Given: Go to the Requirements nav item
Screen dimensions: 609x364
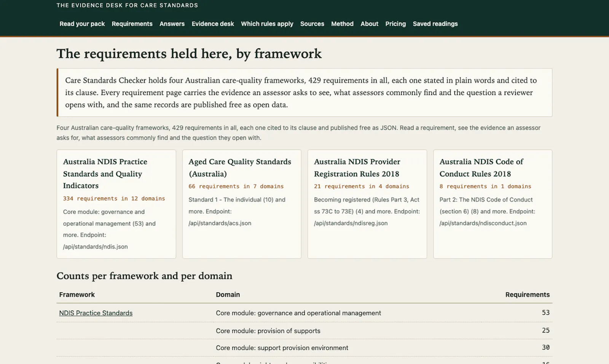Looking at the screenshot, I should (x=132, y=24).
